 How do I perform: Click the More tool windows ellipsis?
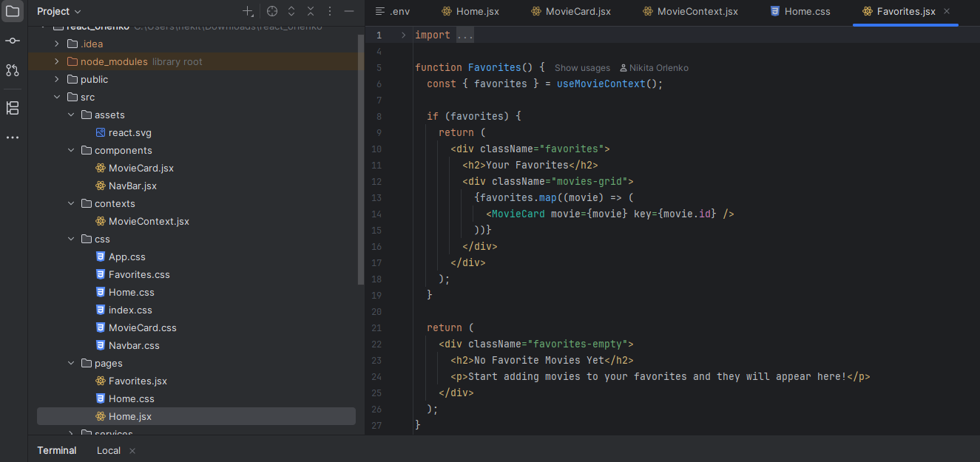coord(13,137)
